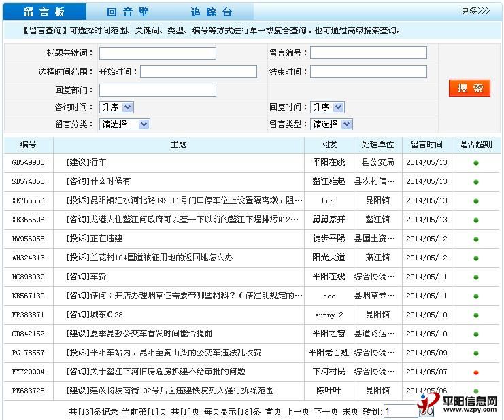Open the 留言类型 dropdown
This screenshot has height=420, width=504.
(x=331, y=124)
